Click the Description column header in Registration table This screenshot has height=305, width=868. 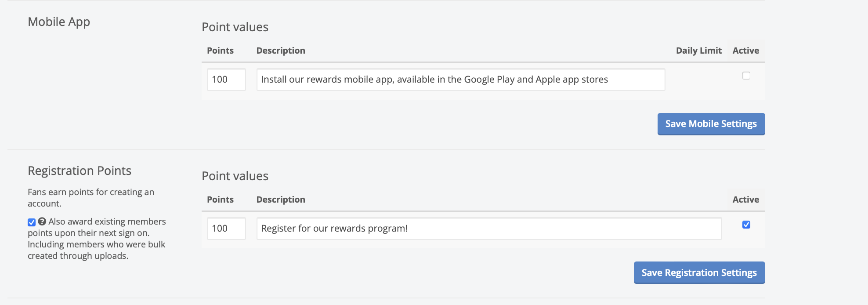click(x=281, y=200)
